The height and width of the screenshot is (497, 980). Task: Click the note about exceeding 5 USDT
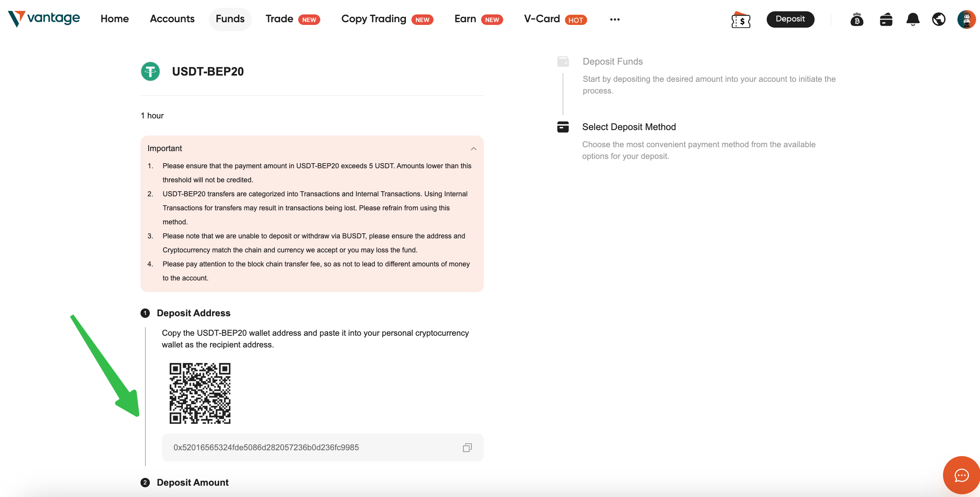(x=317, y=173)
